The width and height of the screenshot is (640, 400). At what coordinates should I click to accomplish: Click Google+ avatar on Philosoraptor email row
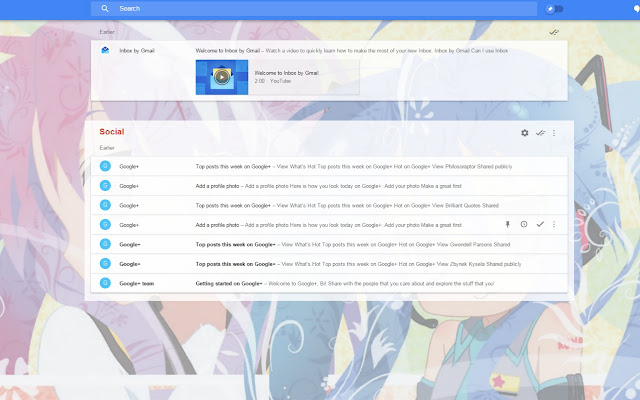[105, 166]
